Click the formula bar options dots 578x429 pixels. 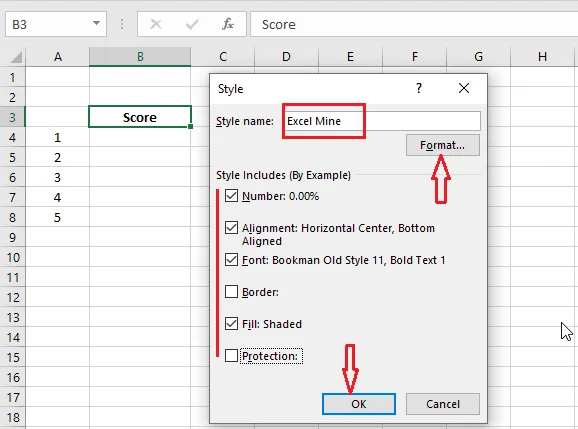pos(122,24)
